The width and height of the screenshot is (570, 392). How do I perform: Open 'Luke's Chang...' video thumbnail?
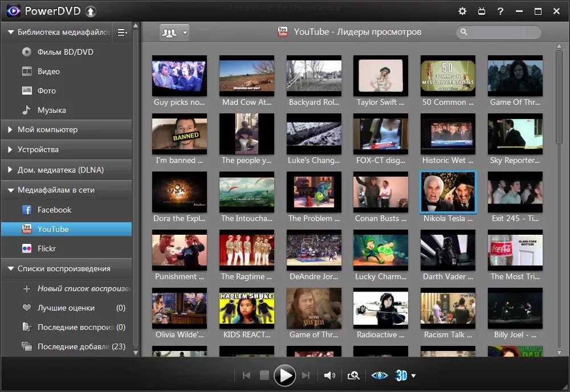tap(314, 134)
